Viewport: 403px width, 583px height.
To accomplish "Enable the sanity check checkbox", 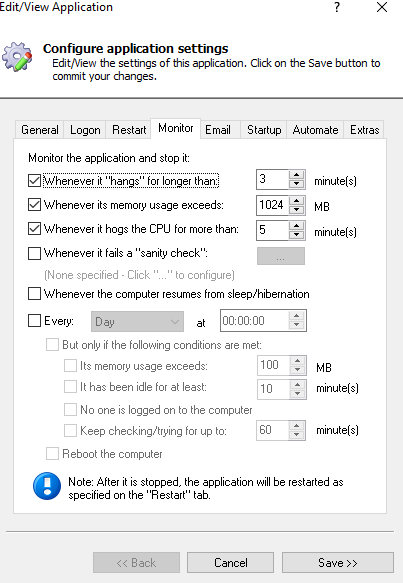I will pos(34,253).
